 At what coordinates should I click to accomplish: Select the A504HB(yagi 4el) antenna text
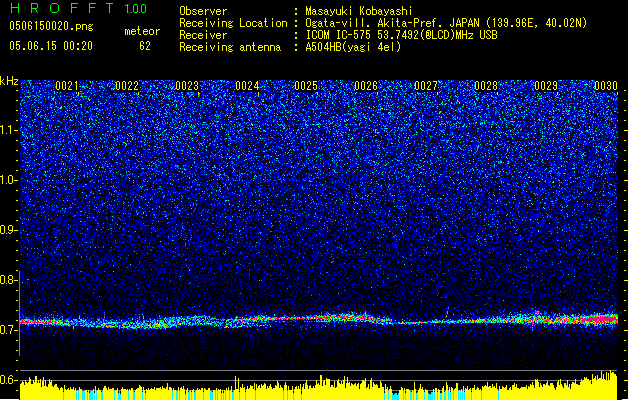(x=353, y=47)
